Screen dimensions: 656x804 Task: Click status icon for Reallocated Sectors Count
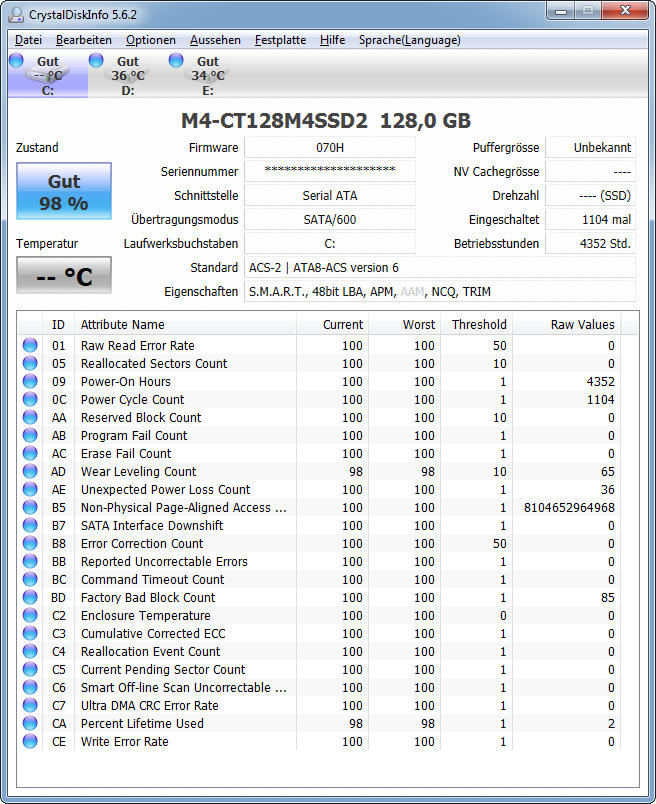pos(30,363)
